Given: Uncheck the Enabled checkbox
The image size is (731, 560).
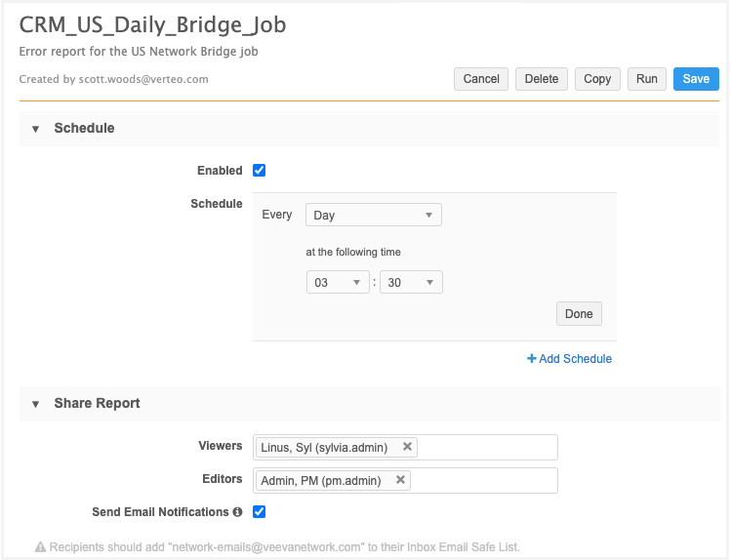Looking at the screenshot, I should pos(259,171).
